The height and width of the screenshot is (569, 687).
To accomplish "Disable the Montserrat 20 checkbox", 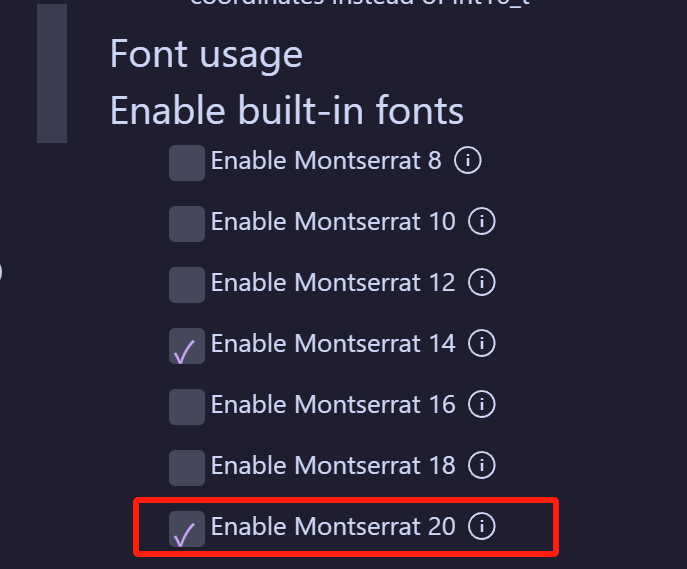I will click(187, 529).
